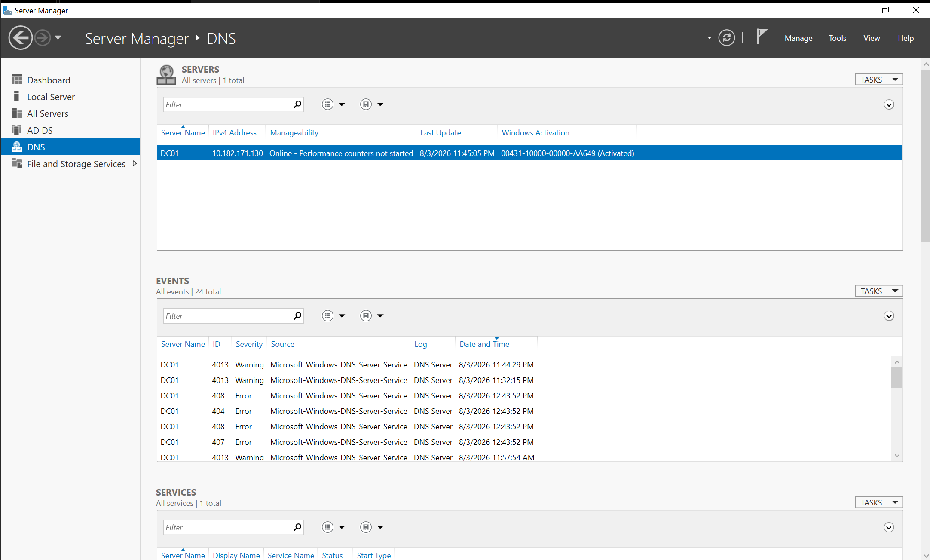Viewport: 930px width, 560px height.
Task: Open the navigation history dropdown arrow
Action: click(58, 37)
